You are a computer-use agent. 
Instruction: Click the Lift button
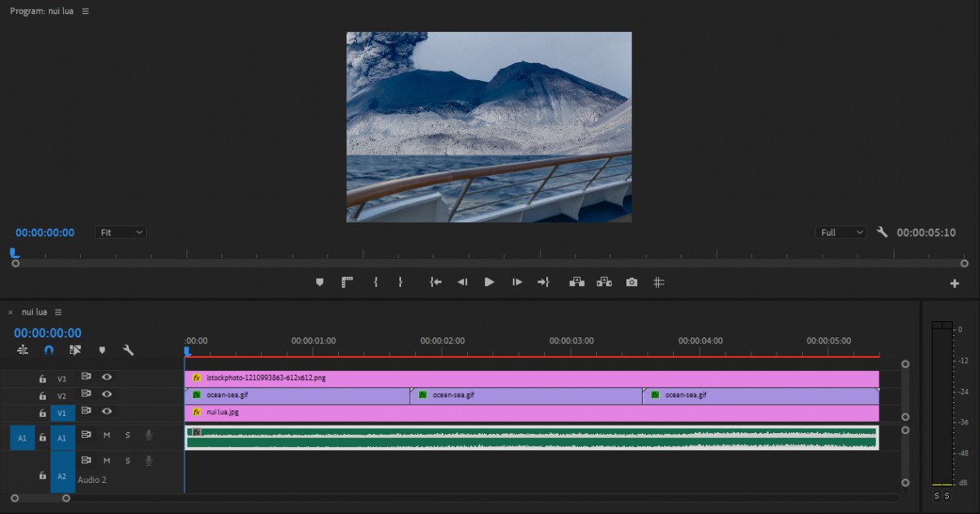coord(577,282)
